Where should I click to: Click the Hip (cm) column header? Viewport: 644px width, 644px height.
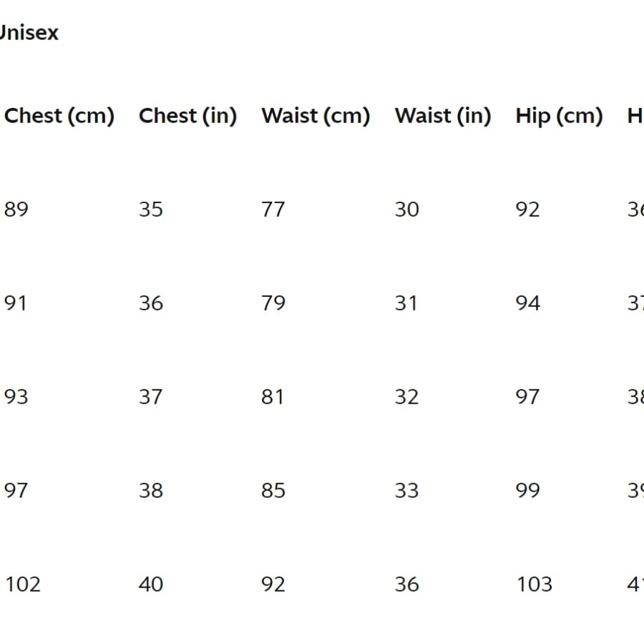pyautogui.click(x=559, y=116)
